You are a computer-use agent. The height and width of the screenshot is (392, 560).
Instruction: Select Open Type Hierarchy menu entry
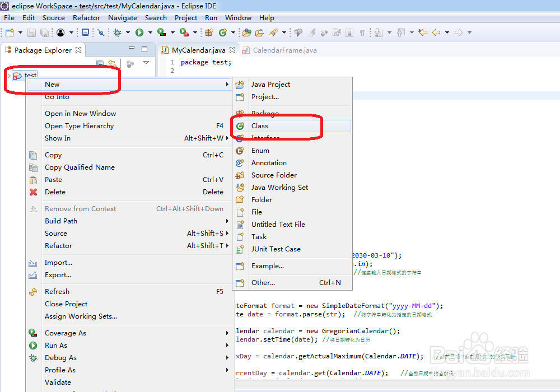tap(129, 126)
